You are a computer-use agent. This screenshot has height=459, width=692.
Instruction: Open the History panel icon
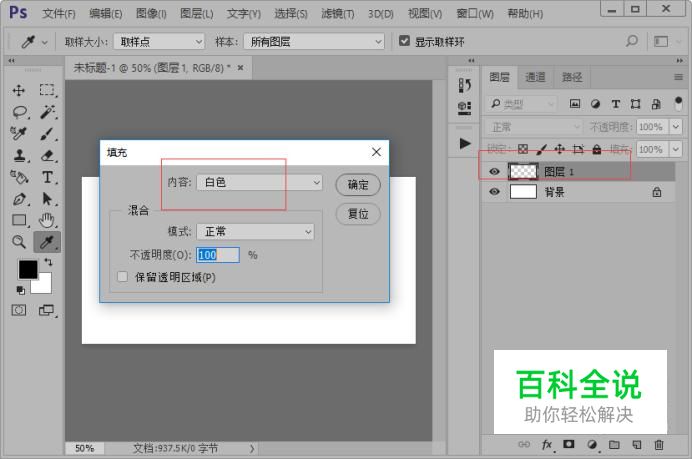pos(464,85)
